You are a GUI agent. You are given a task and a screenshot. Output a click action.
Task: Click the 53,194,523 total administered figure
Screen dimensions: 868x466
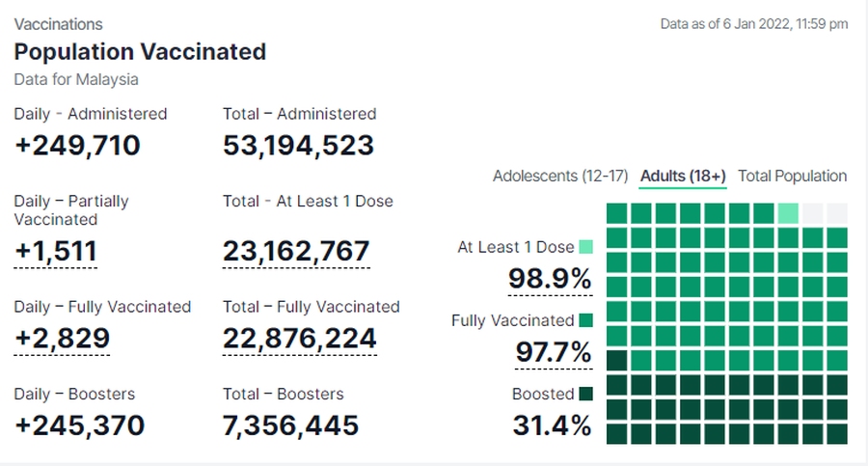298,145
